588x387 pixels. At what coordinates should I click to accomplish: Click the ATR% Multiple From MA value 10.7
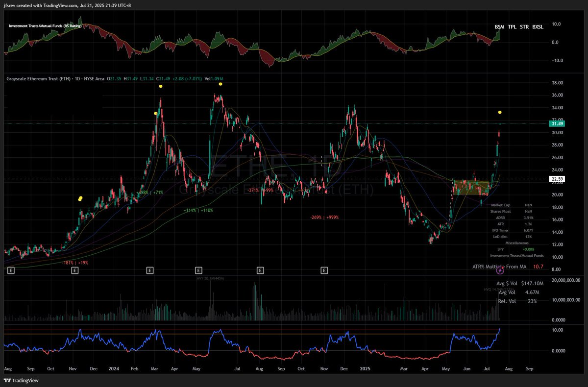coord(539,266)
